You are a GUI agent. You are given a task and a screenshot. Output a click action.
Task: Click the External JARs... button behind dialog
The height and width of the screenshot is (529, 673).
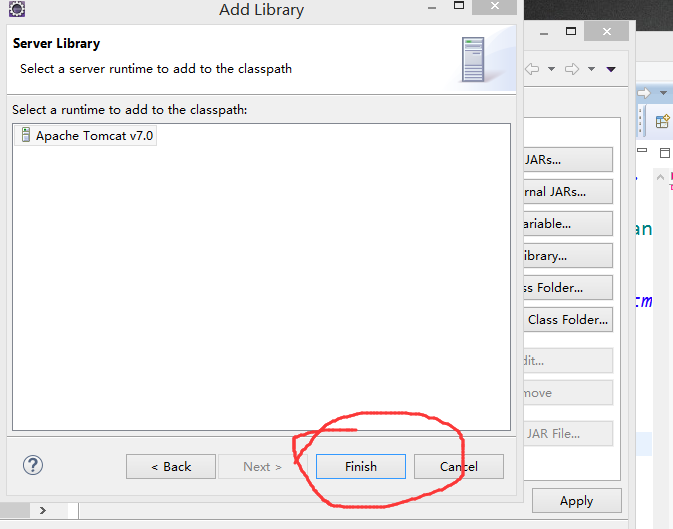point(568,192)
